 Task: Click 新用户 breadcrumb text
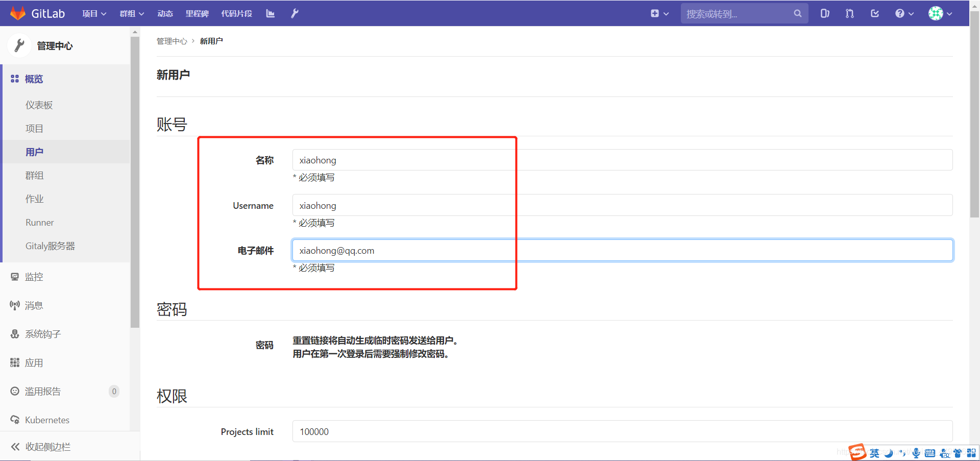point(211,41)
